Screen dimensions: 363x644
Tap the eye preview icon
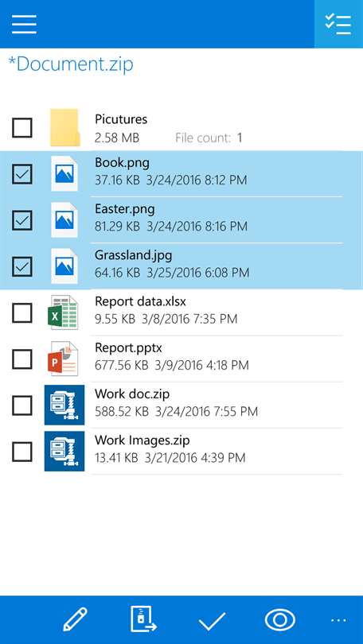tap(280, 620)
